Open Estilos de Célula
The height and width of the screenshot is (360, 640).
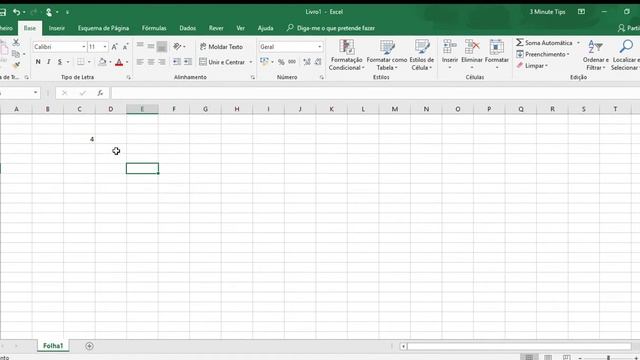[x=422, y=55]
